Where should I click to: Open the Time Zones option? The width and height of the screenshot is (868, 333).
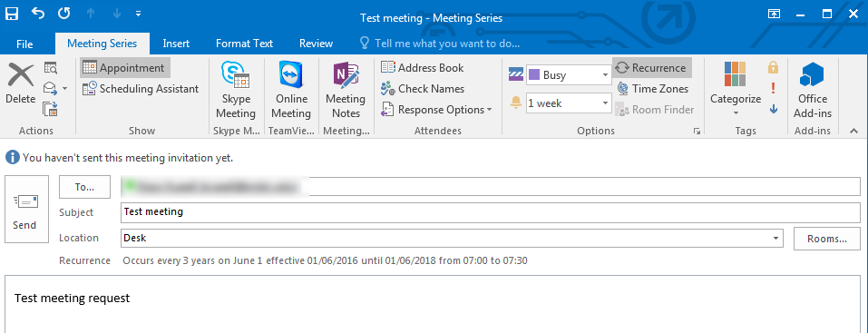point(653,89)
